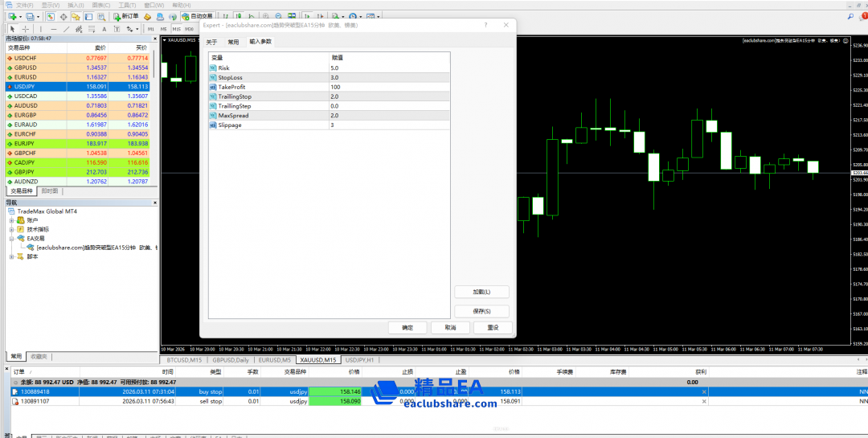Expand the 技术指标 (Indicators) tree node
This screenshot has height=438, width=868.
(x=11, y=229)
